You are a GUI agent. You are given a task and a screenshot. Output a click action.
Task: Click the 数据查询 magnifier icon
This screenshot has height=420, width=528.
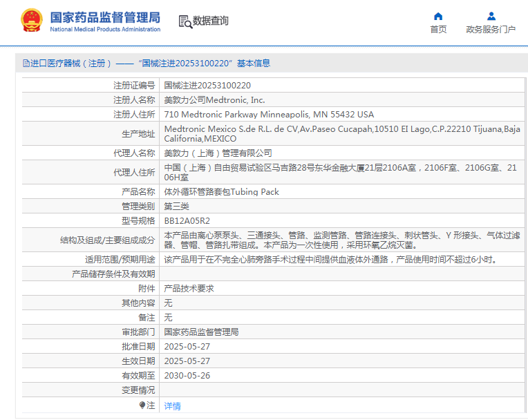coord(185,21)
